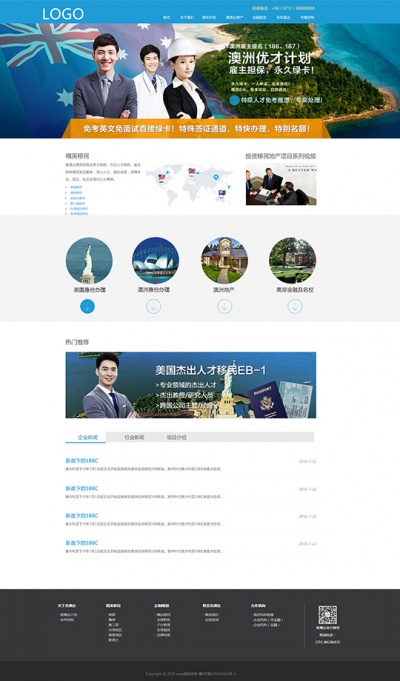Open the last 新政下的188C news headline
Image resolution: width=400 pixels, height=681 pixels.
pyautogui.click(x=82, y=543)
